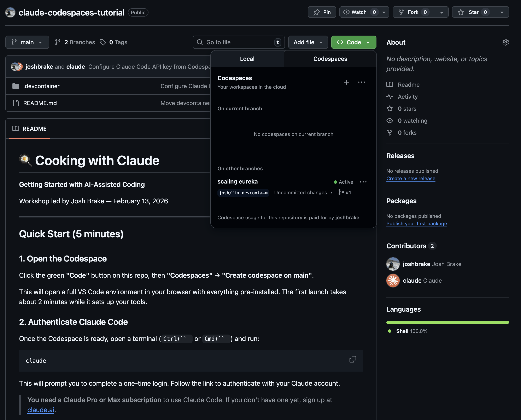This screenshot has width=521, height=420.
Task: View the 0 forks link
Action: (407, 133)
